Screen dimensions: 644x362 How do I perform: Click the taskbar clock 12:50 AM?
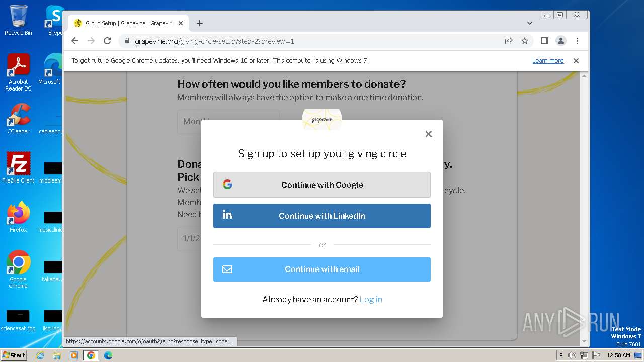(x=618, y=355)
